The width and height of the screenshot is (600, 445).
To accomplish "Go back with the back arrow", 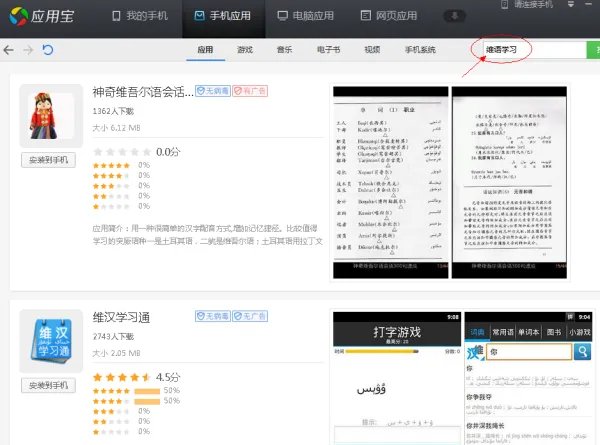I will [x=8, y=50].
